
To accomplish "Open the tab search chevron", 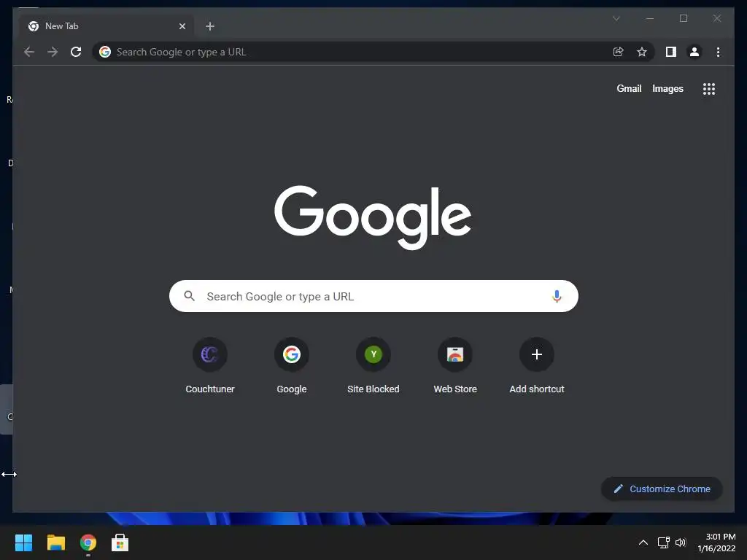I will point(616,18).
